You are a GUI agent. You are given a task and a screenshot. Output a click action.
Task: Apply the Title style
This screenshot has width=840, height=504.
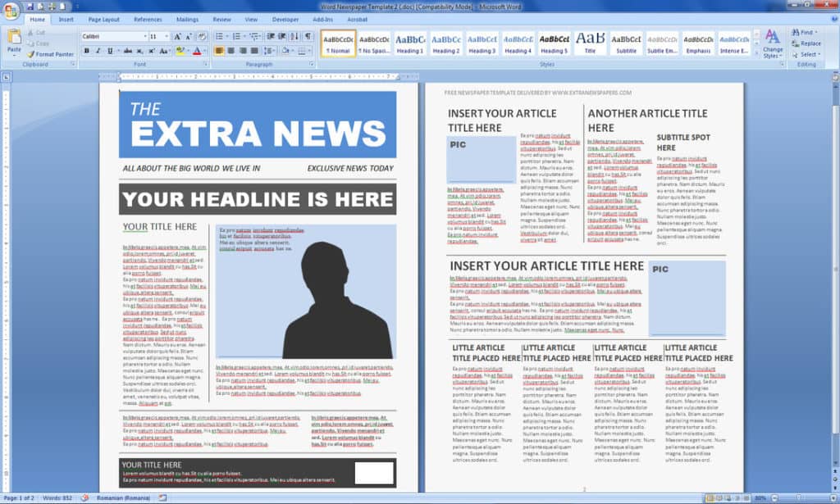point(590,43)
